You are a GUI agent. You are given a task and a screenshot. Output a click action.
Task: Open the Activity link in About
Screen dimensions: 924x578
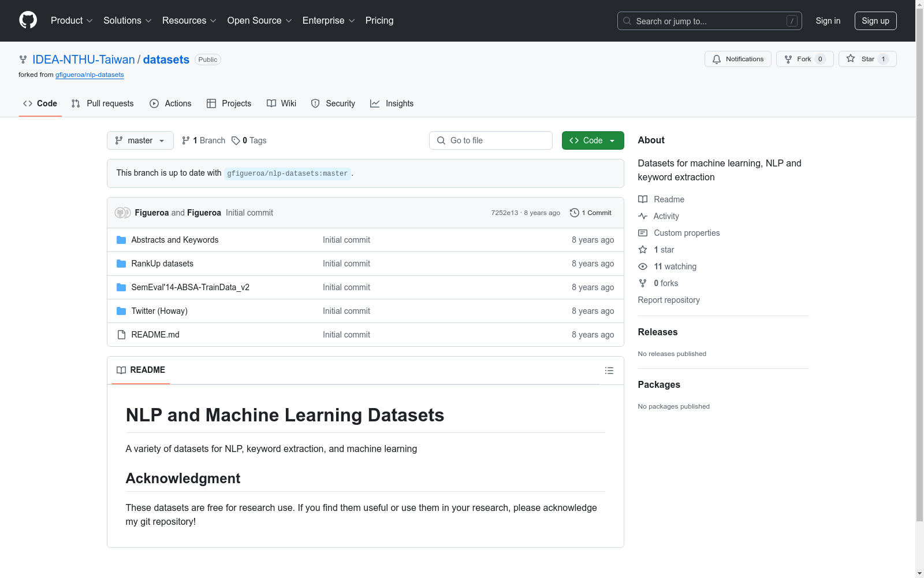click(658, 216)
